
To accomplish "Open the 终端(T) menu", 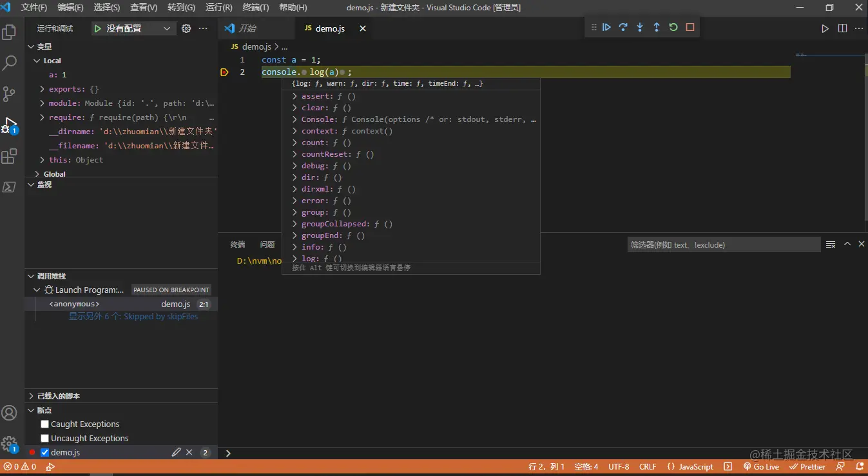I will [x=255, y=8].
